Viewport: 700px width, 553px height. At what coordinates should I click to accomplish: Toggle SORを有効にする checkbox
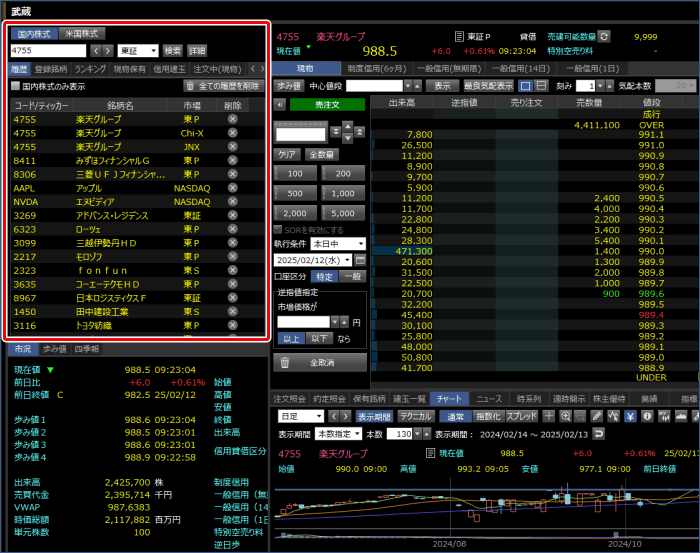[x=278, y=229]
